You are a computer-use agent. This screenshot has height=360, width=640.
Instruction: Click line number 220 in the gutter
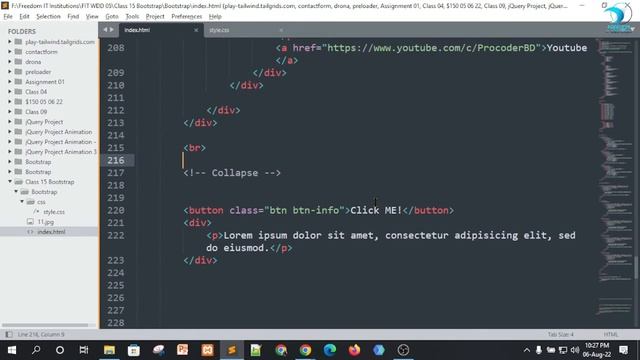pos(116,210)
